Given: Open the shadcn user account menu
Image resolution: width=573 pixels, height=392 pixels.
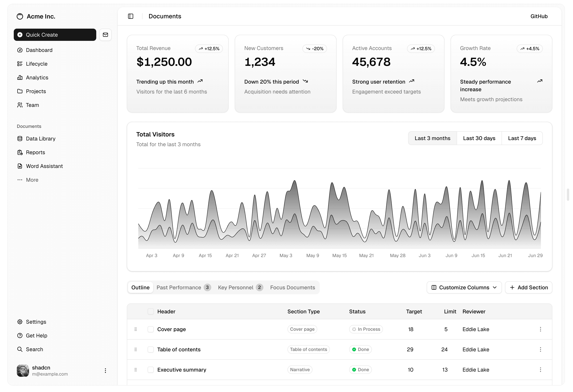Looking at the screenshot, I should (63, 371).
